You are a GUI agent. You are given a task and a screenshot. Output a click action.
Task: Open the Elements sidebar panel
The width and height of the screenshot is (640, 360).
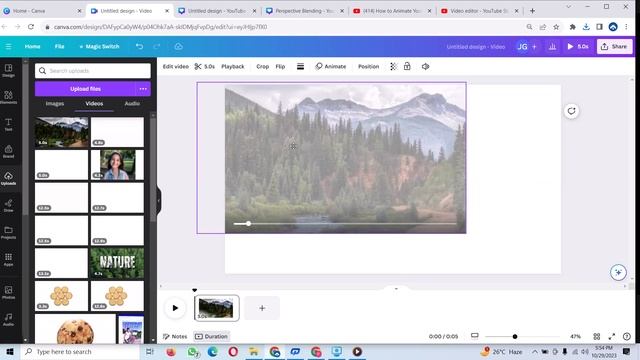(8, 98)
